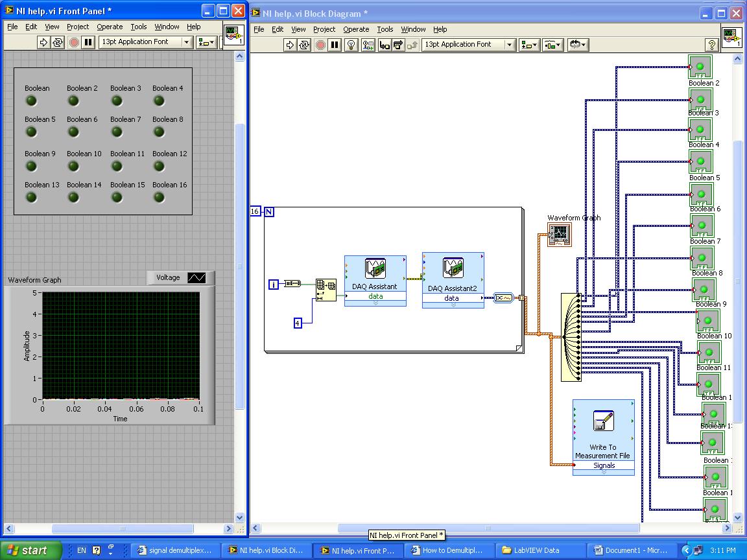The width and height of the screenshot is (747, 560).
Task: Open Context Help question mark button
Action: pos(711,45)
